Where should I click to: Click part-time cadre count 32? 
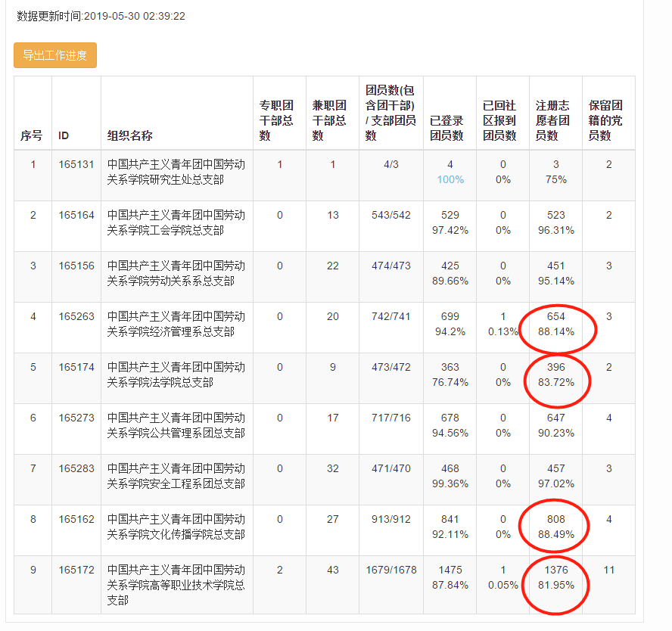click(332, 468)
